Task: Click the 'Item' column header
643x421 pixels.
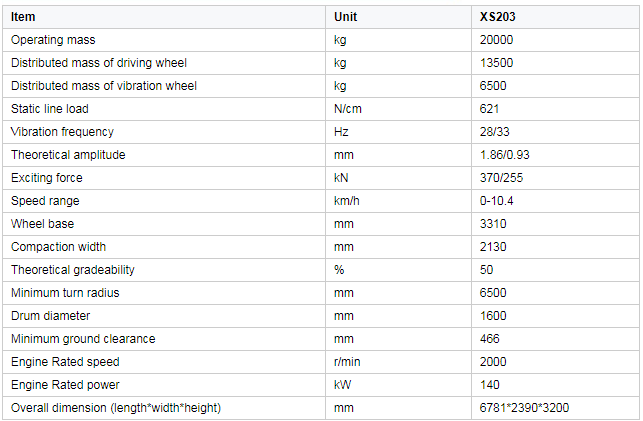Action: pos(23,17)
